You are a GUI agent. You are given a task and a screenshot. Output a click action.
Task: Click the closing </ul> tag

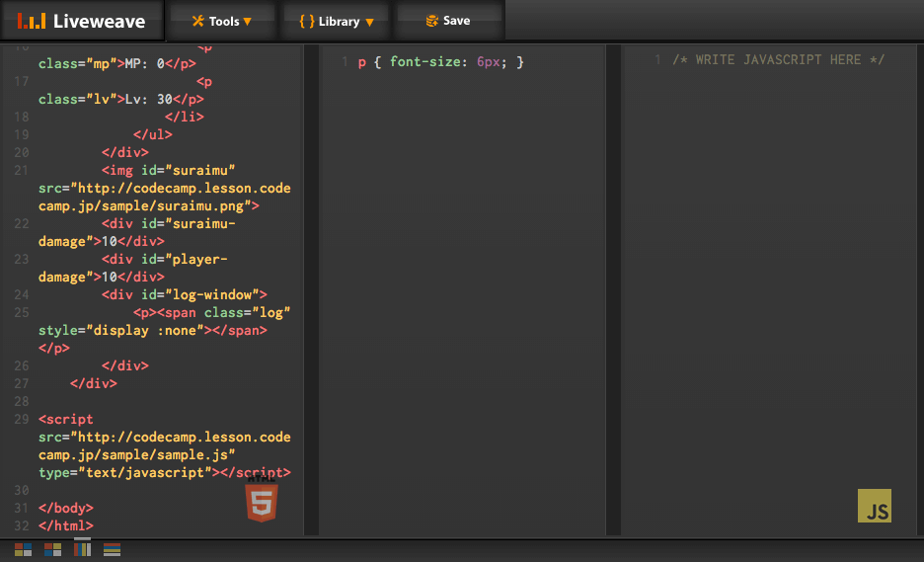153,134
